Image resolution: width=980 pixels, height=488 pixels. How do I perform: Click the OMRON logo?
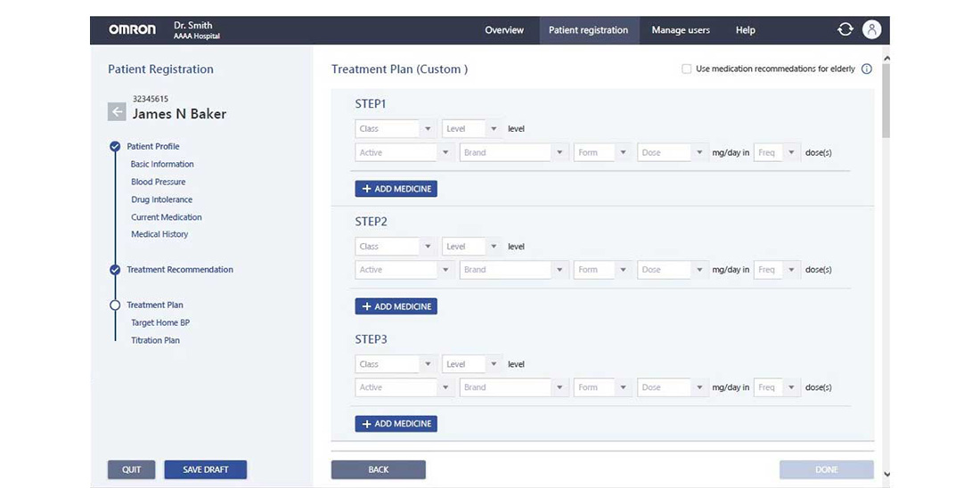[132, 29]
